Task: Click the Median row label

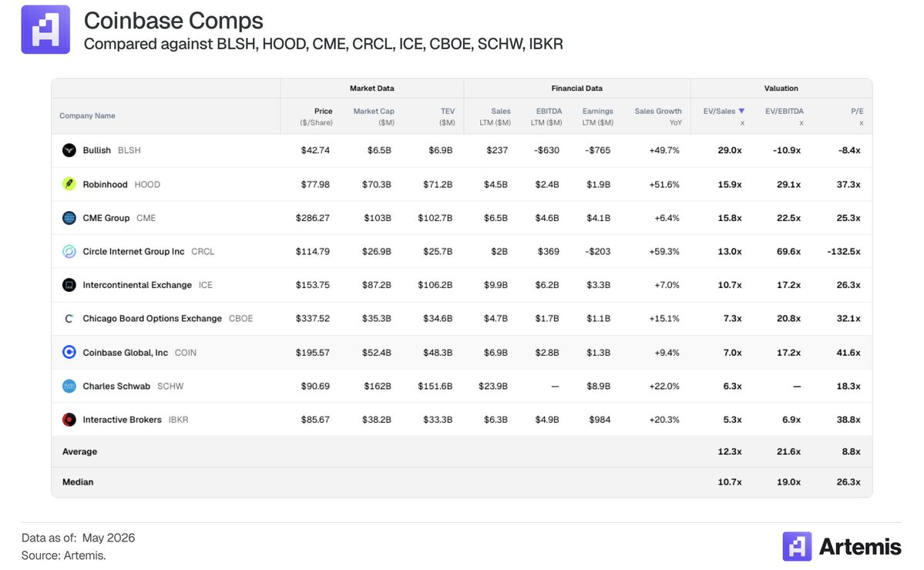Action: pos(78,481)
